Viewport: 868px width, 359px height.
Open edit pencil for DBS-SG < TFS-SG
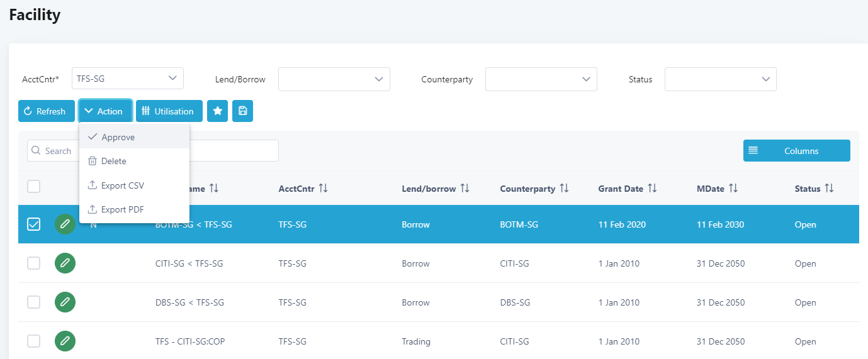(65, 302)
